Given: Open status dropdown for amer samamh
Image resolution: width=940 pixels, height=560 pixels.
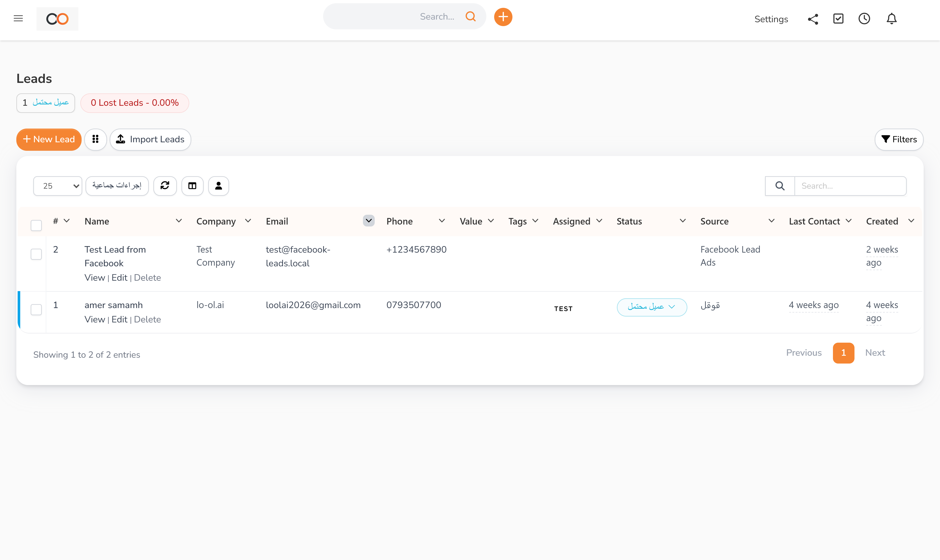Looking at the screenshot, I should [651, 307].
